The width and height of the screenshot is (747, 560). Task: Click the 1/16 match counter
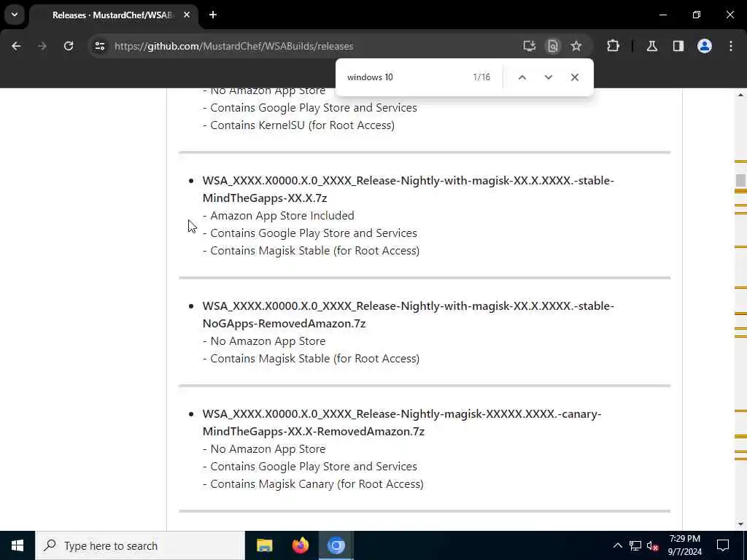(481, 77)
